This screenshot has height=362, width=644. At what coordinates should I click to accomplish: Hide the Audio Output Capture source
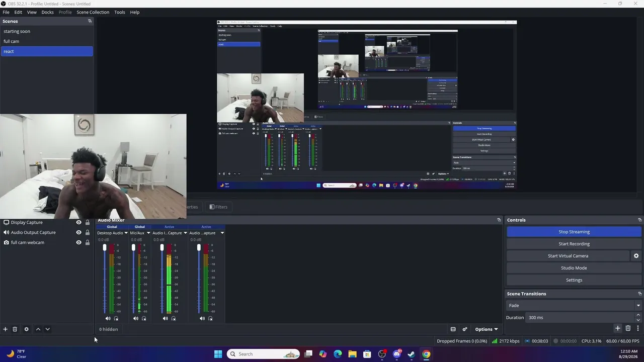point(78,232)
